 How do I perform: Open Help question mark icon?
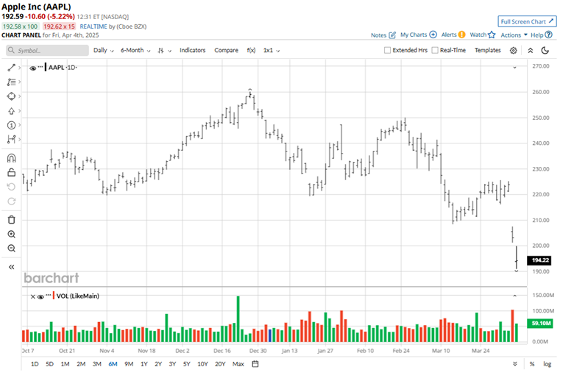point(548,35)
